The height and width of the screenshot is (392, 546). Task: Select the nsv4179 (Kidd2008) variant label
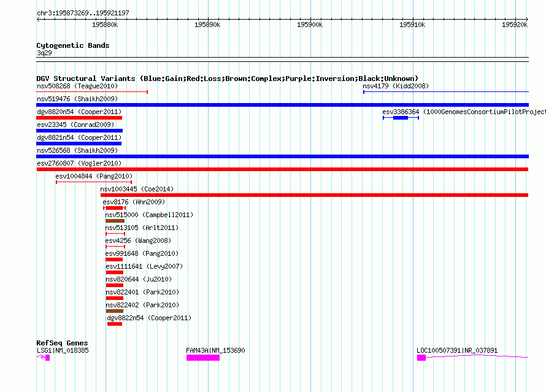396,86
